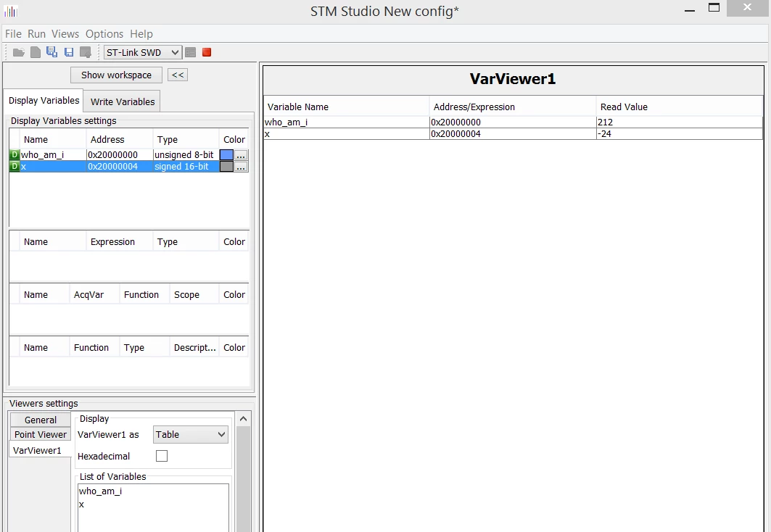Select the x variable row name cell

click(x=53, y=167)
